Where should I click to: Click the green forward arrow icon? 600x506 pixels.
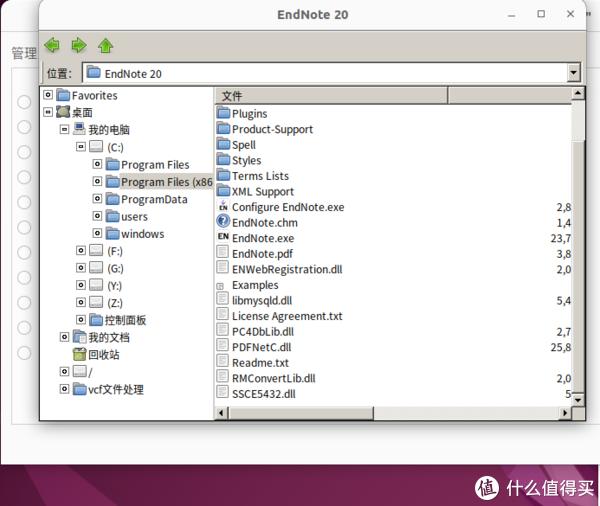click(78, 45)
